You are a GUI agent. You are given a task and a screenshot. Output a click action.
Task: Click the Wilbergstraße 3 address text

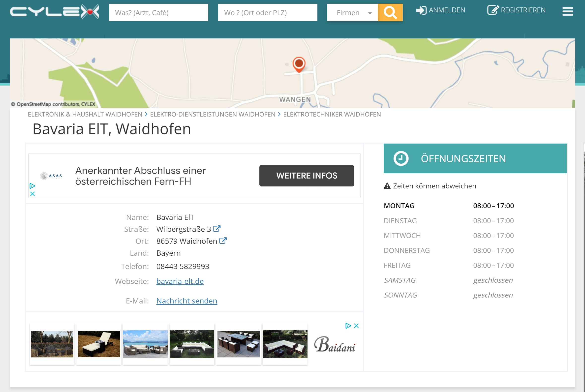coord(184,229)
